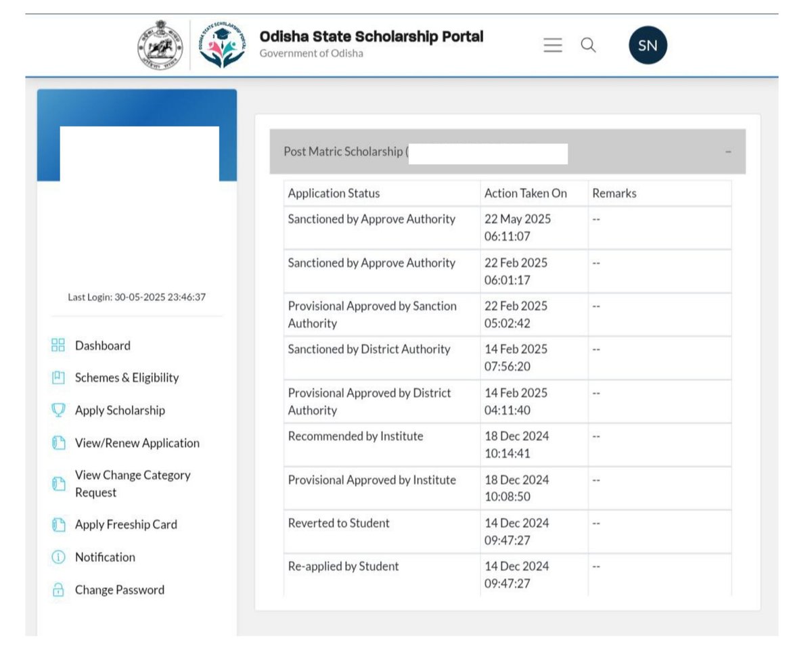Click the Remarks column header
This screenshot has width=812, height=652.
tap(614, 193)
